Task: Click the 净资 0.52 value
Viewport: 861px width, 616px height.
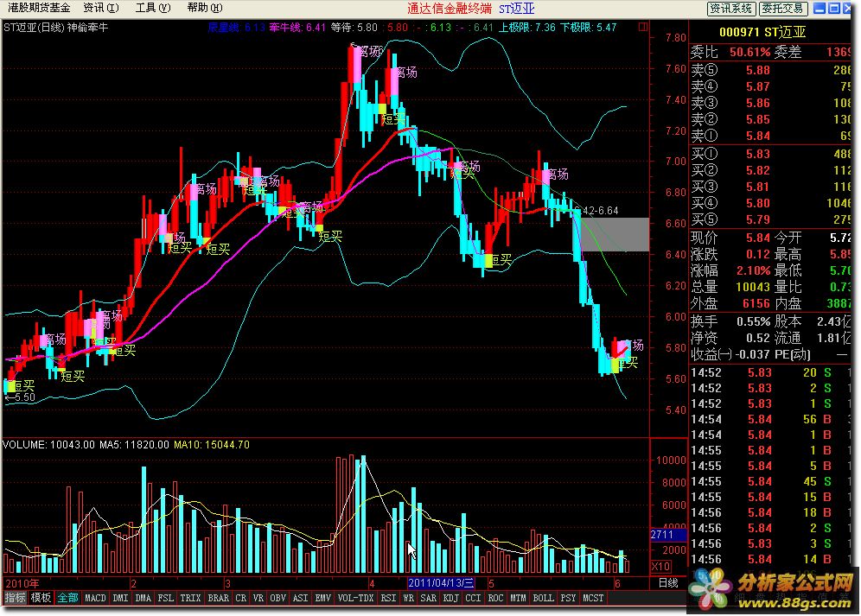Action: (758, 338)
